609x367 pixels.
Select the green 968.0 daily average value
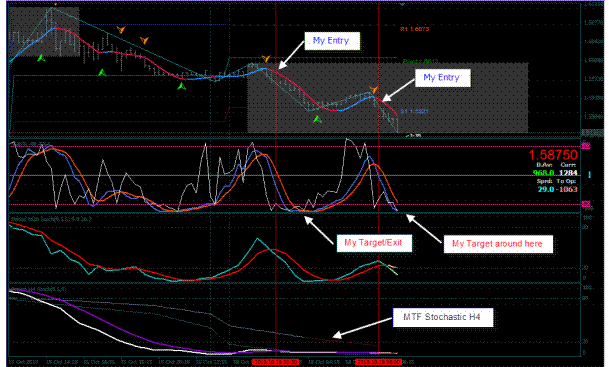point(543,173)
